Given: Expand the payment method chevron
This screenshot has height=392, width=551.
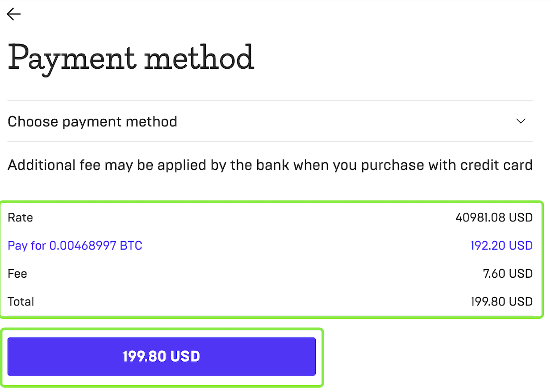Looking at the screenshot, I should 521,121.
